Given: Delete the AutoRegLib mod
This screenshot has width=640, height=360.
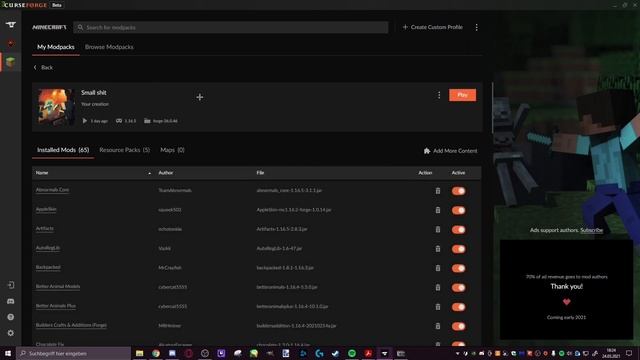Looking at the screenshot, I should pos(438,249).
